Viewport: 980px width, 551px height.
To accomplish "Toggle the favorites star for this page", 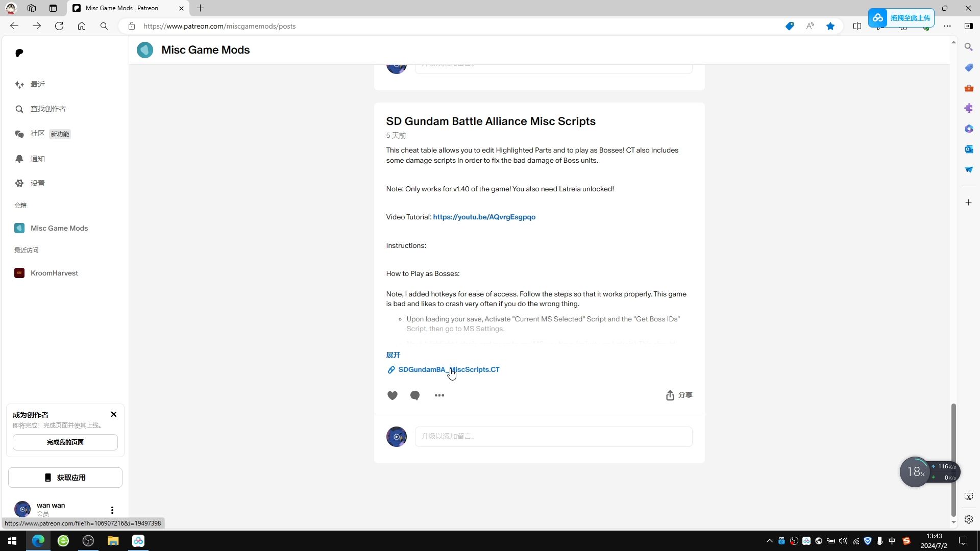I will [830, 27].
